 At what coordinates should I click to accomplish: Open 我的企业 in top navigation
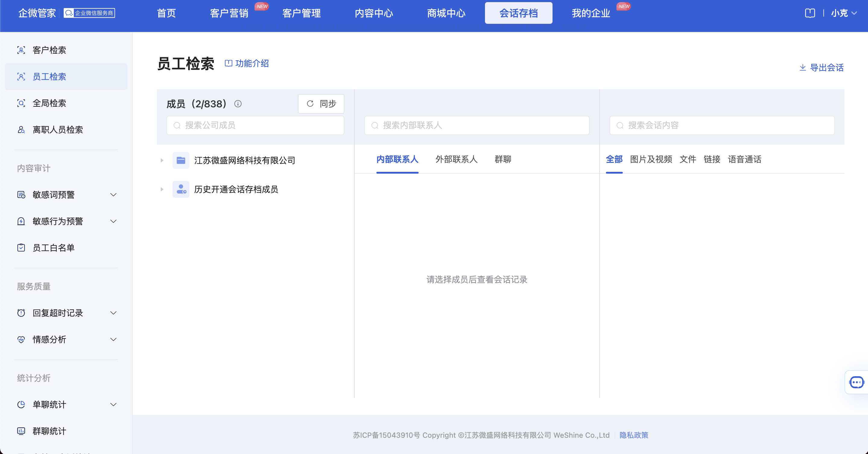[x=591, y=13]
